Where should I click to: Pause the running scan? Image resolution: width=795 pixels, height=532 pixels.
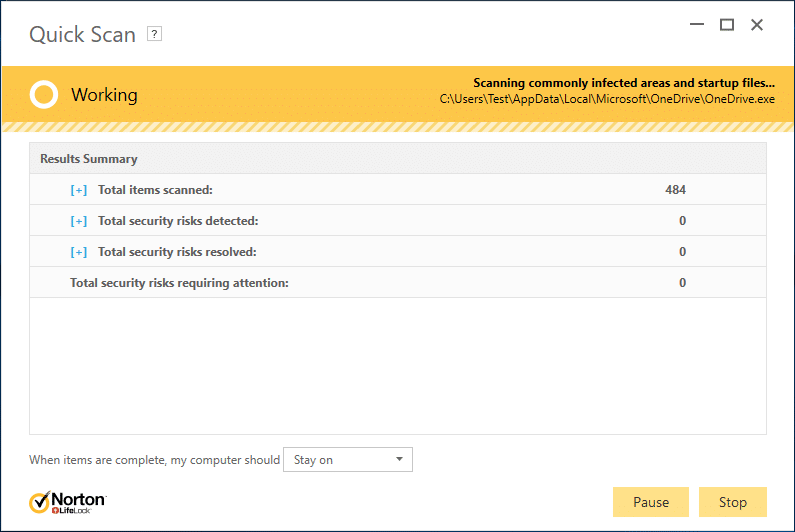click(650, 502)
